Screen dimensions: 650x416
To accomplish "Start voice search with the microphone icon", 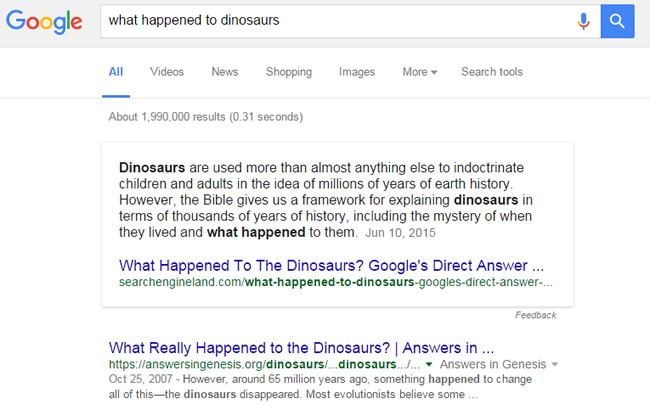I will [x=584, y=20].
